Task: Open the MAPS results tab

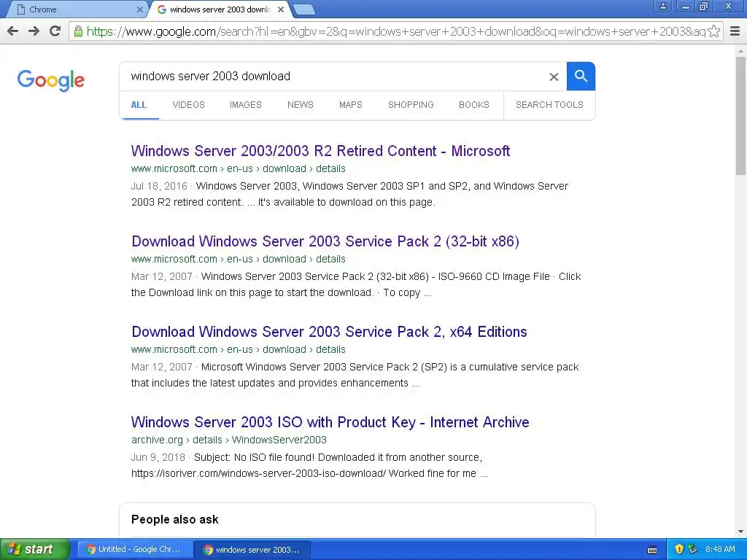Action: 351,105
